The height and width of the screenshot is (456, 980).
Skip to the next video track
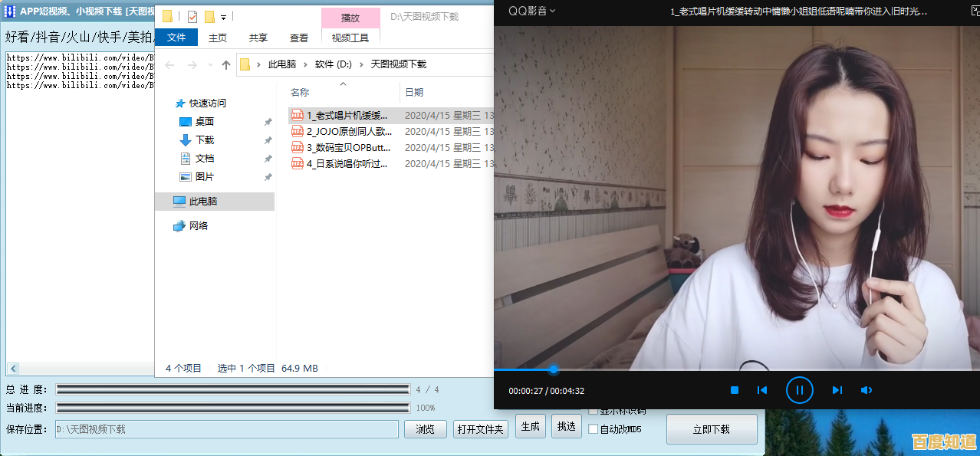click(x=837, y=390)
